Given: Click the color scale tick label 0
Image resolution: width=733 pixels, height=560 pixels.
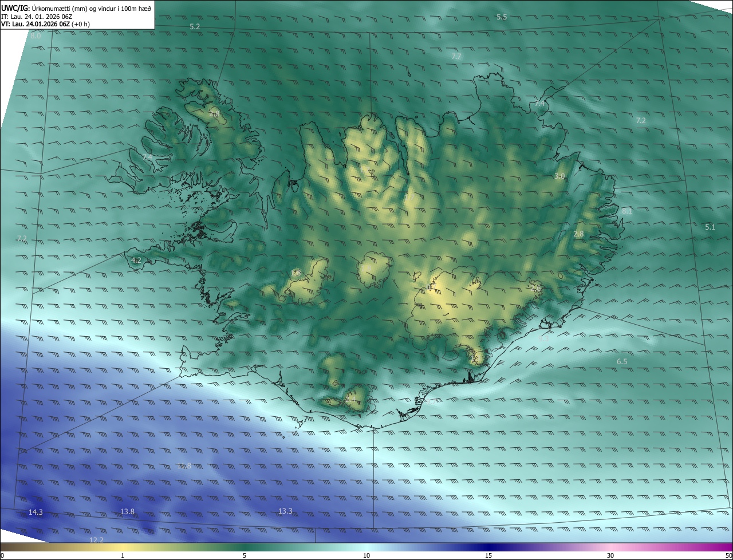Looking at the screenshot, I should point(2,555).
